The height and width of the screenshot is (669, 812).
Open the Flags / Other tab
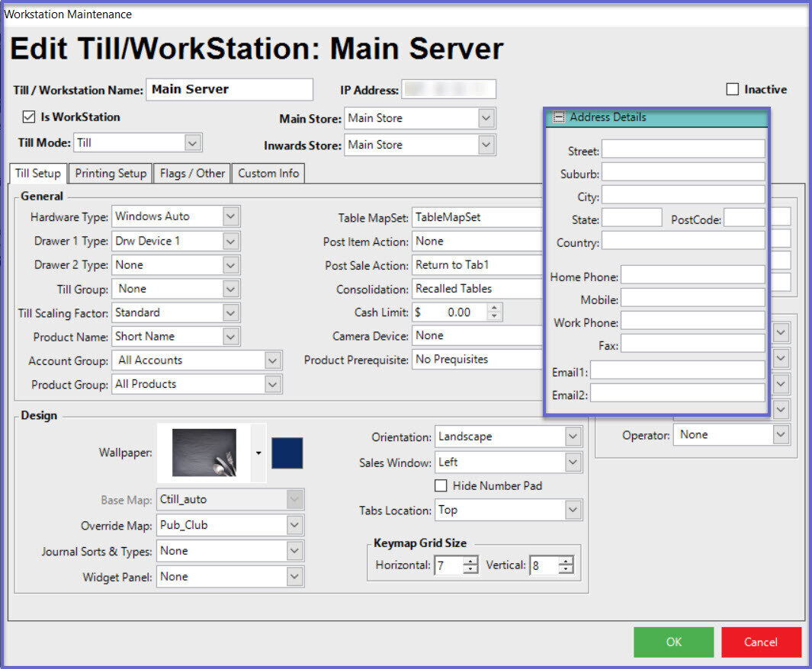click(191, 174)
